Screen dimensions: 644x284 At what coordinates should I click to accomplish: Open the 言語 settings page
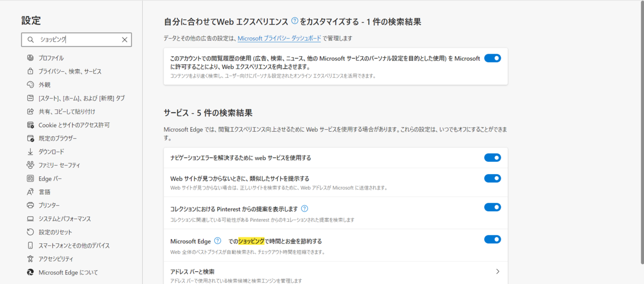pos(45,192)
